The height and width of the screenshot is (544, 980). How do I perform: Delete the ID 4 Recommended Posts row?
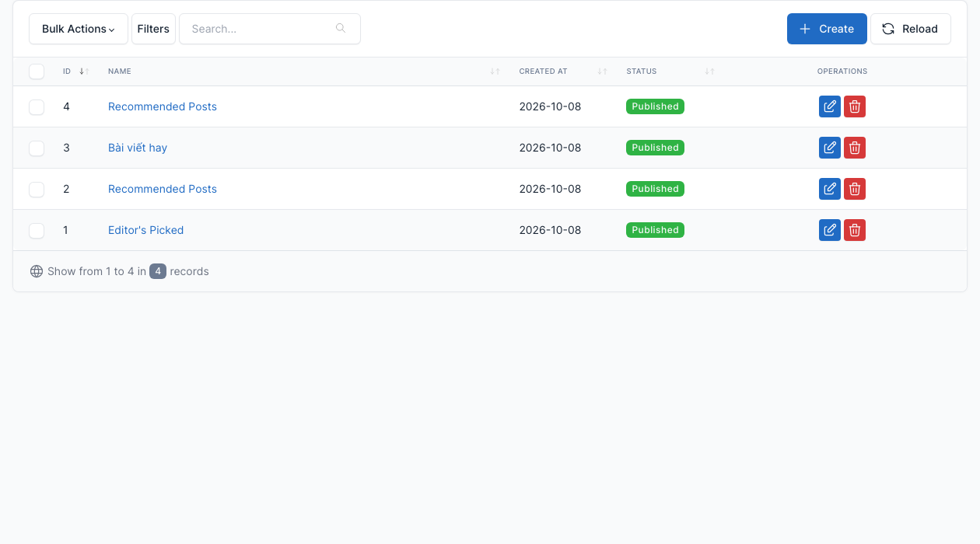click(x=855, y=106)
